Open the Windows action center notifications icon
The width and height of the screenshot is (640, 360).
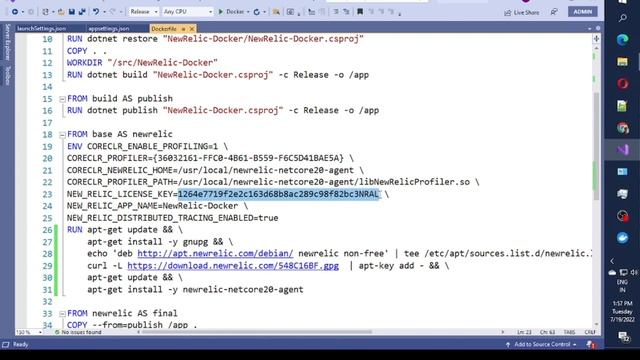pos(623,336)
